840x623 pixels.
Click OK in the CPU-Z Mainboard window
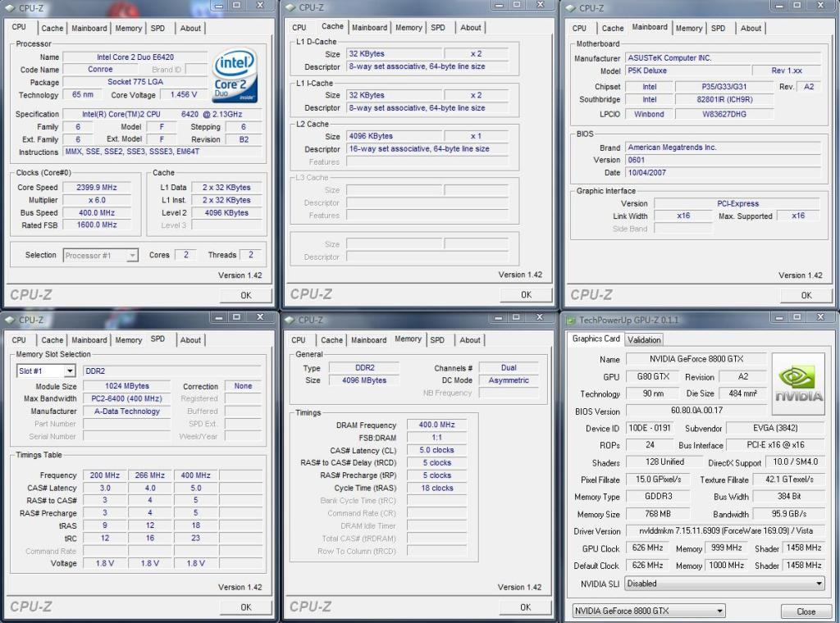pyautogui.click(x=806, y=295)
